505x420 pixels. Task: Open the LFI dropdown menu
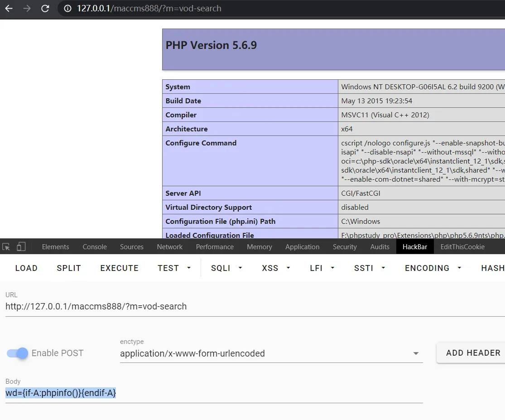(322, 268)
